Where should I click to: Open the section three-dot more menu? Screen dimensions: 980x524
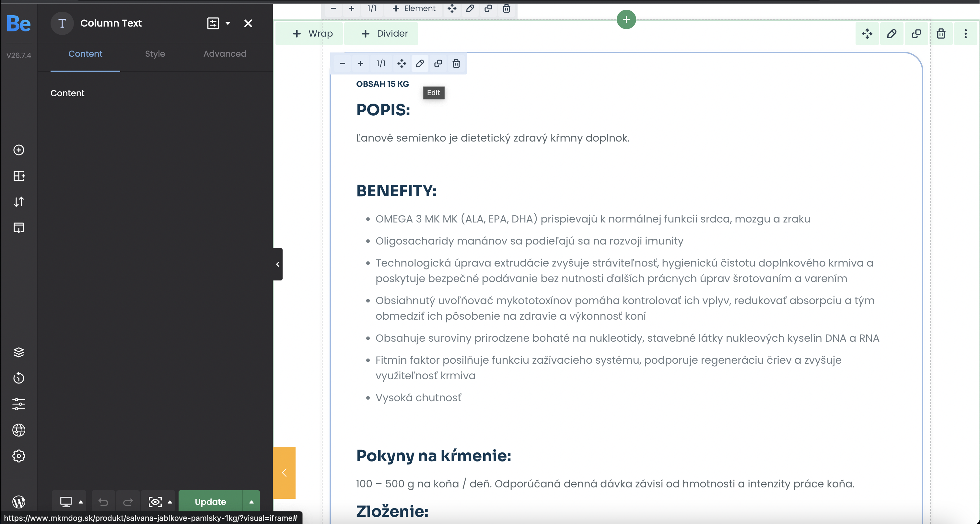(x=965, y=33)
